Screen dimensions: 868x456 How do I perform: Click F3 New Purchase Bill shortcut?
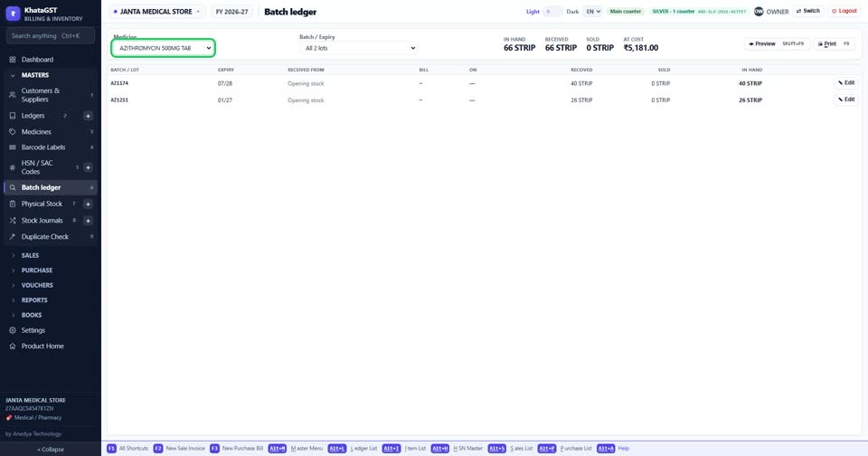point(237,448)
